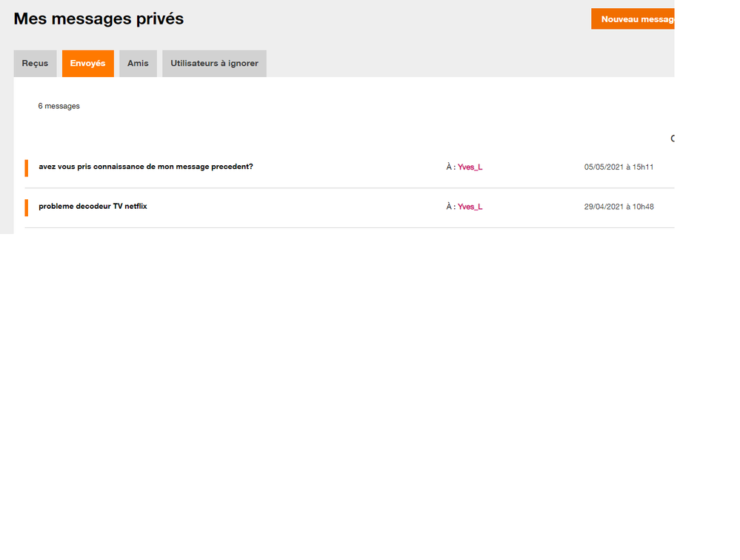Click the 'Mes messages privés' heading

[x=99, y=19]
